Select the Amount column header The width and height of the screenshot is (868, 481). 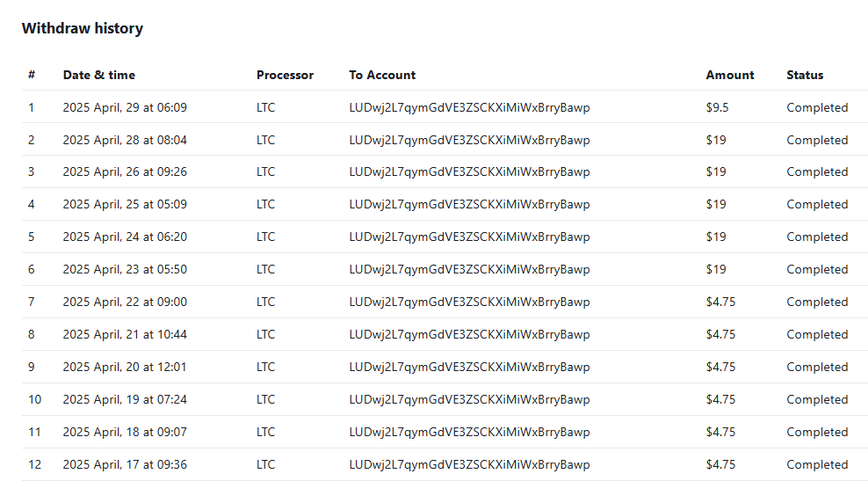point(730,75)
